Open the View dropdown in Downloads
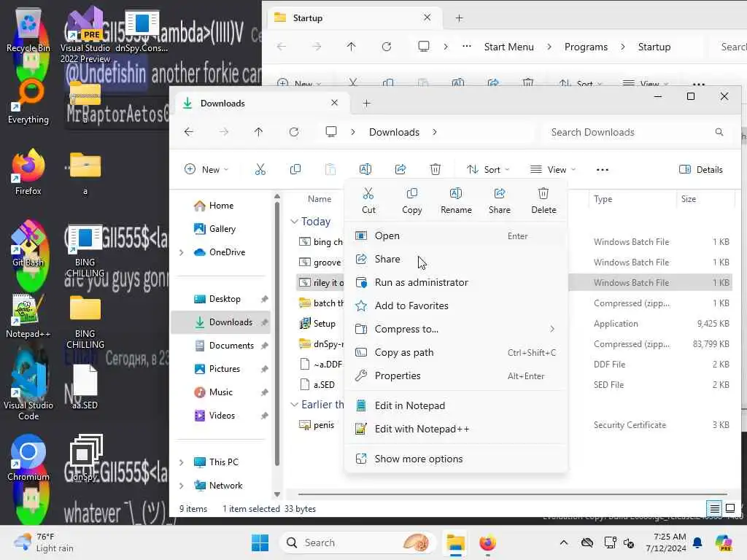The width and height of the screenshot is (747, 560). [553, 169]
